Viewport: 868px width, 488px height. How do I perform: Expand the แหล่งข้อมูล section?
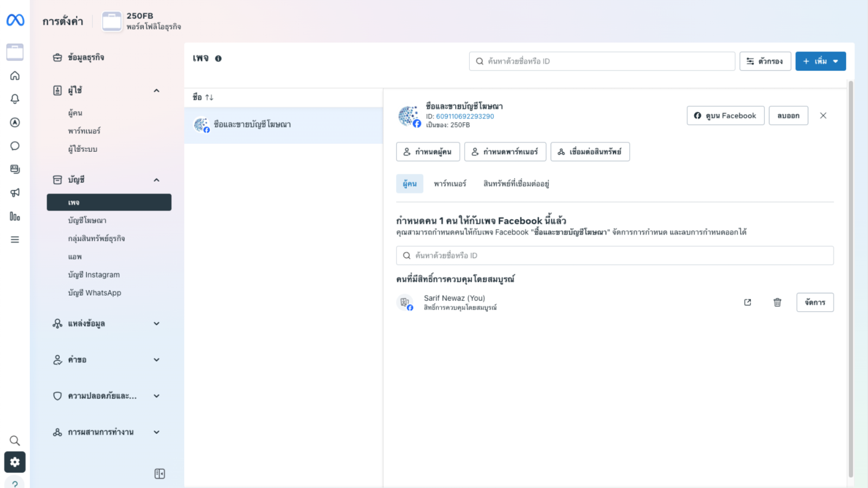click(156, 324)
